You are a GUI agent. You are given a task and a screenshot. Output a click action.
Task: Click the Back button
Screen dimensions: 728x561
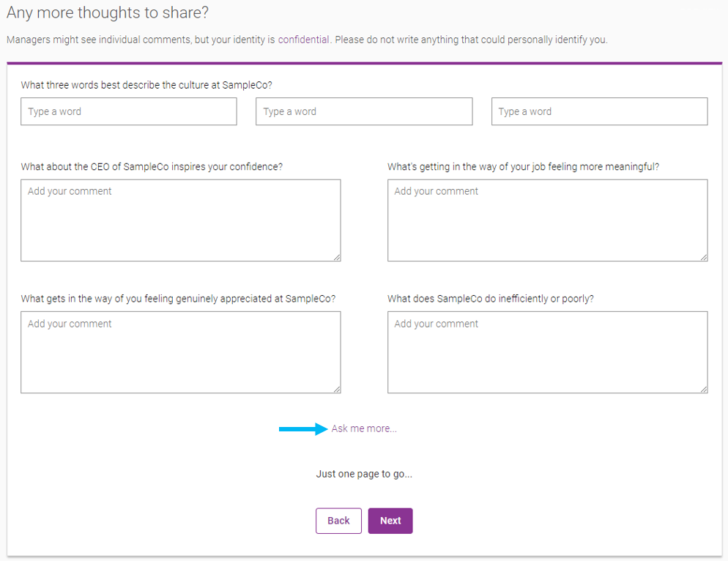[338, 521]
